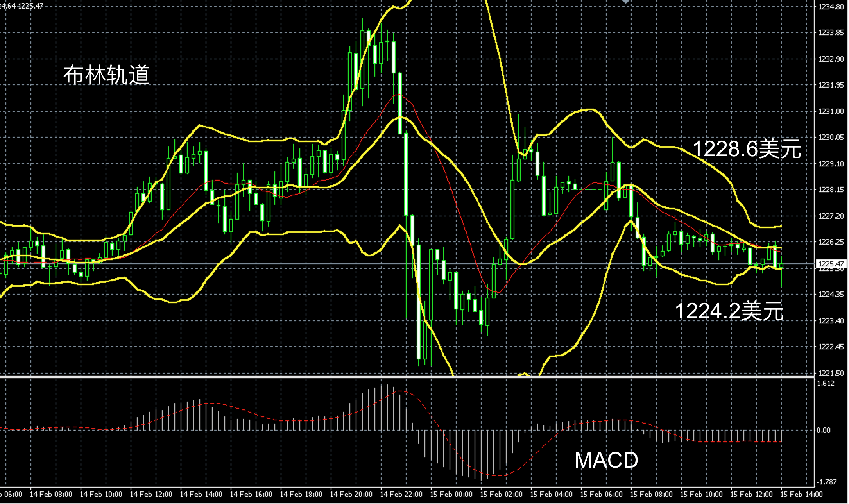
Task: Click the OHLC readout in top-left corner
Action: (21, 6)
